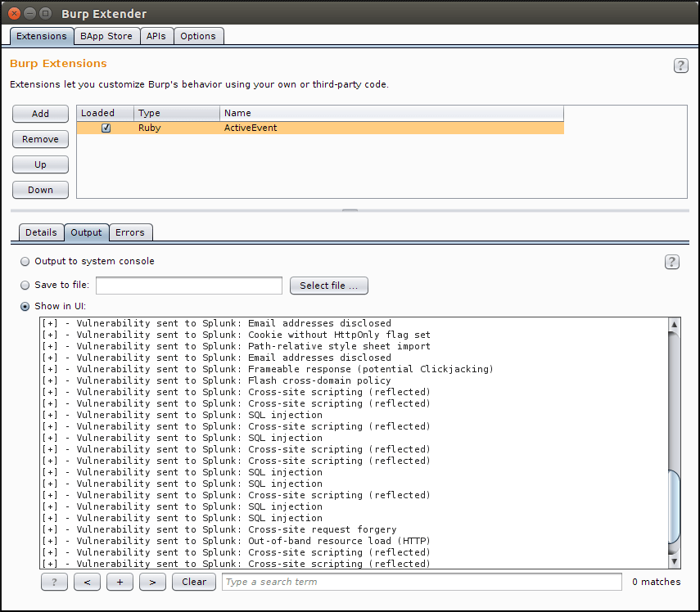Viewport: 700px width, 612px height.
Task: Minimize the Burp Extender window
Action: (30, 13)
